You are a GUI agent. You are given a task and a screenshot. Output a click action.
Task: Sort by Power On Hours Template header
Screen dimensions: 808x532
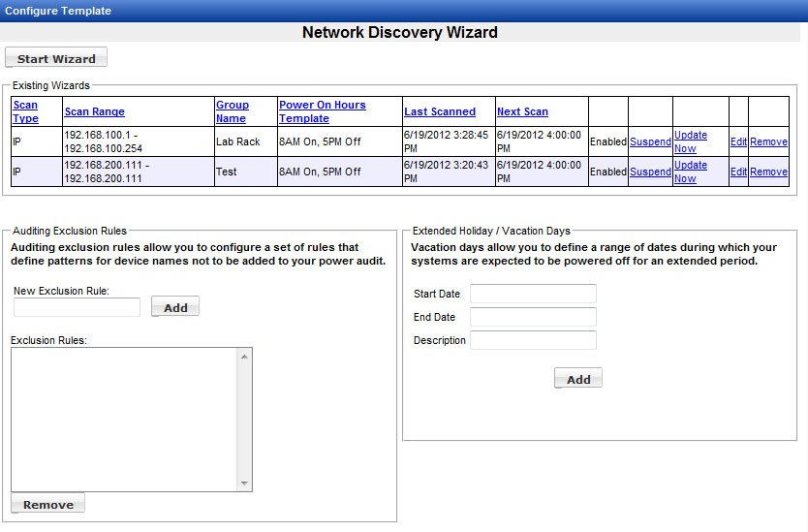coord(322,111)
